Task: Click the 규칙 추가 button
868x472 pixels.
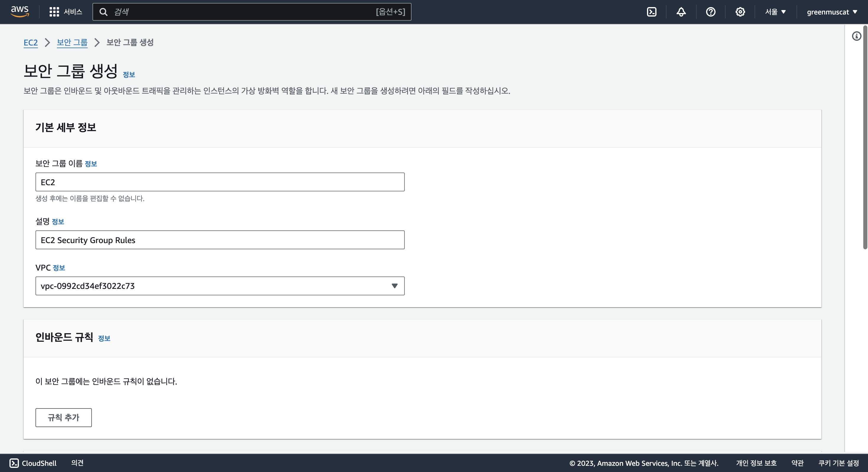Action: pos(63,417)
